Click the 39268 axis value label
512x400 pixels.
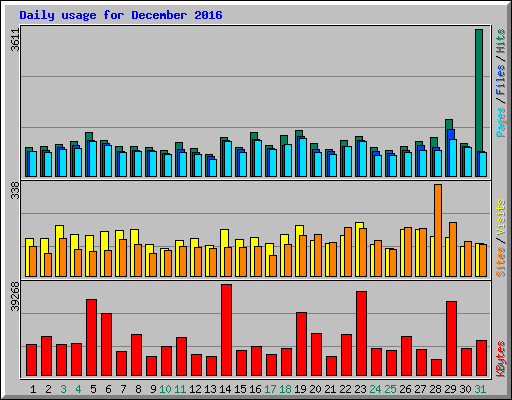15,296
